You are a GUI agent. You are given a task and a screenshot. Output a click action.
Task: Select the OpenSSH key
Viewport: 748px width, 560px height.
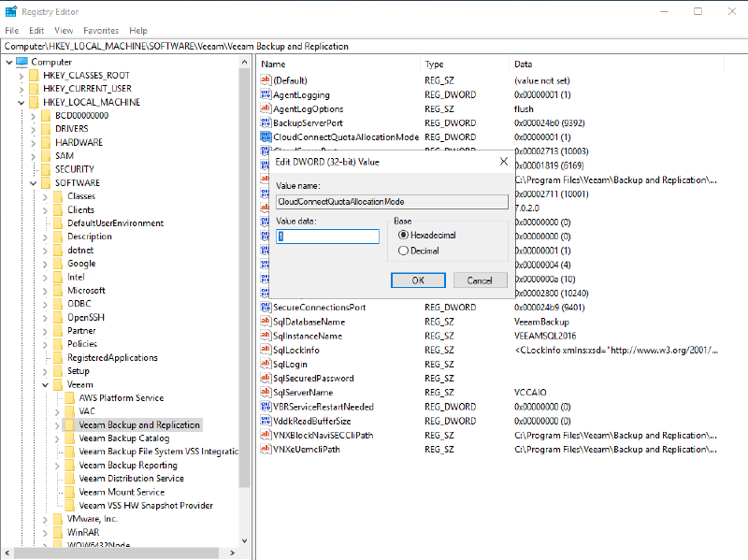click(x=86, y=317)
